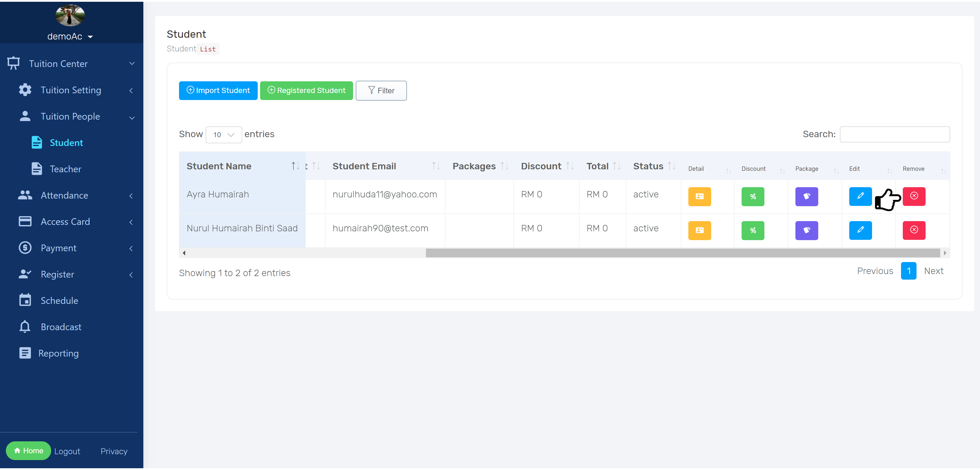Click the Schedule calendar icon

25,300
